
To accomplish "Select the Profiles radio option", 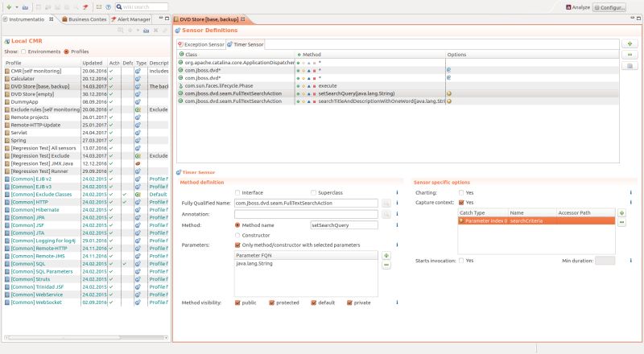I will 66,51.
